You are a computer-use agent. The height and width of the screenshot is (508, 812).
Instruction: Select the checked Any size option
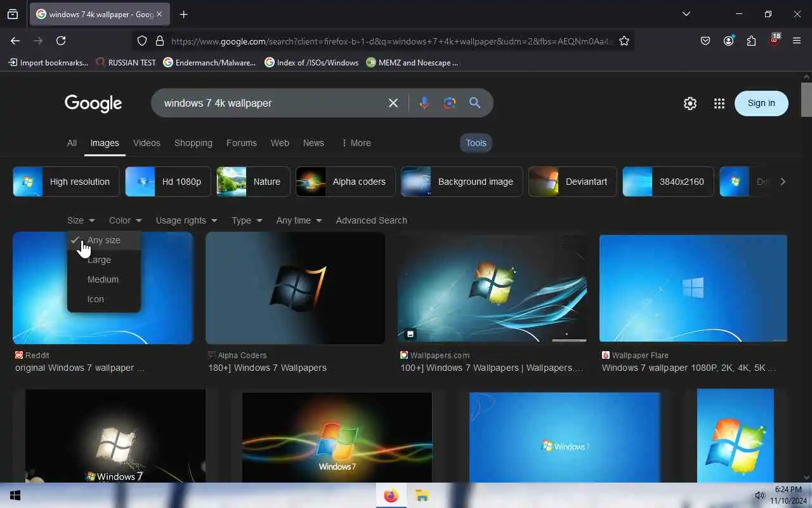pyautogui.click(x=104, y=240)
